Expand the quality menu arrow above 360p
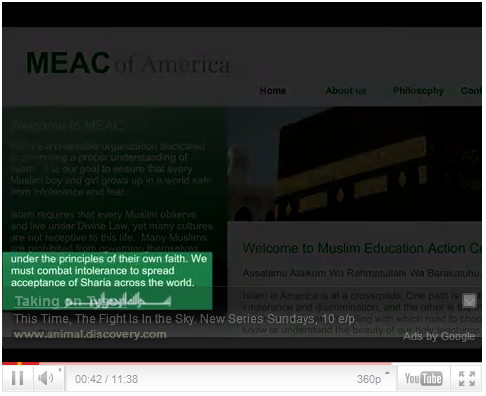This screenshot has height=396, width=486. (387, 372)
